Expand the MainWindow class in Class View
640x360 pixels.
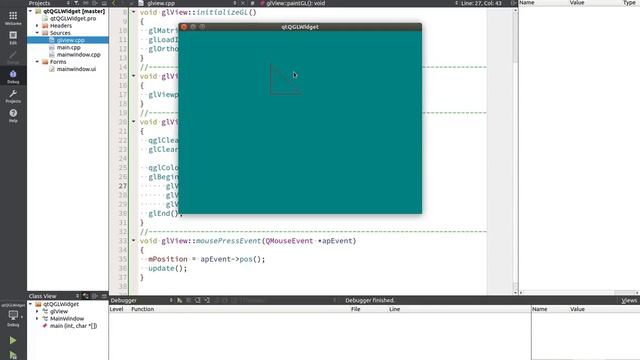[x=38, y=319]
